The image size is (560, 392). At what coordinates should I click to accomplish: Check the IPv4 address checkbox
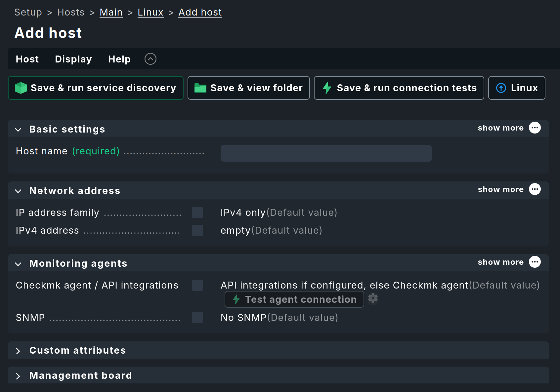[197, 230]
